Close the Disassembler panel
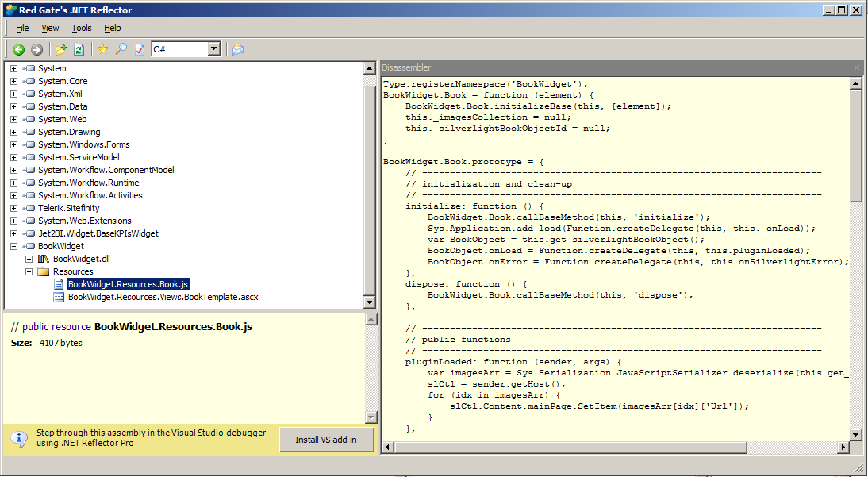This screenshot has width=868, height=477. point(857,67)
